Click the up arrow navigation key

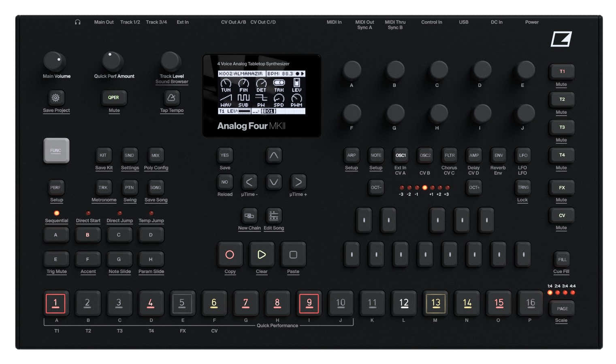pos(274,155)
